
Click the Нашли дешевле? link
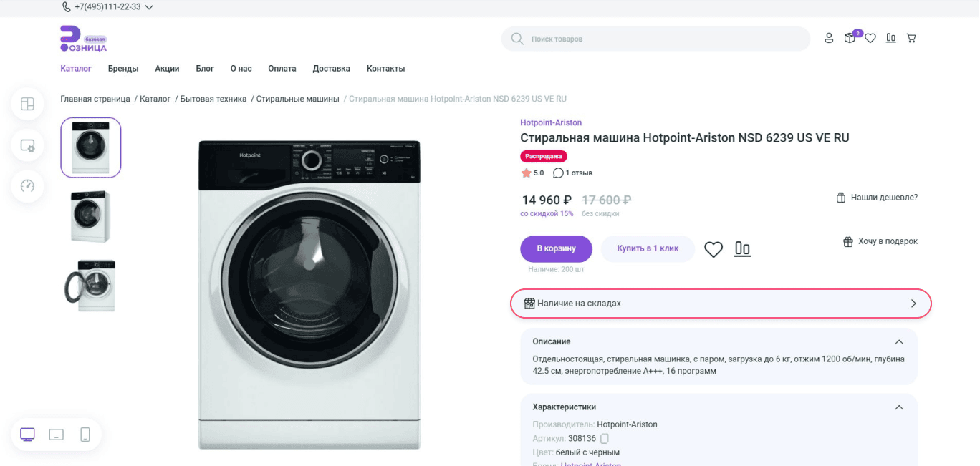tap(877, 198)
